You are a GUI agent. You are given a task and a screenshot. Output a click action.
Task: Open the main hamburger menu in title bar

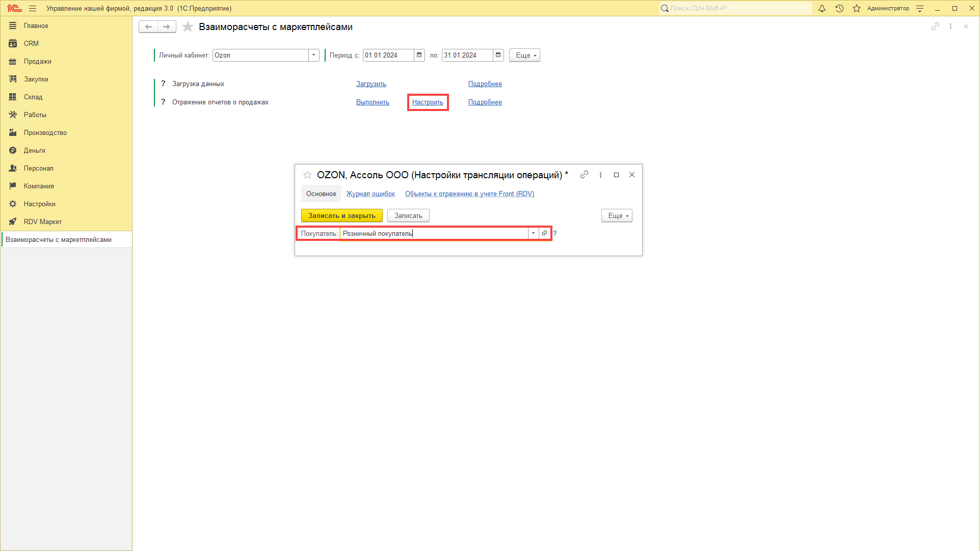click(33, 8)
